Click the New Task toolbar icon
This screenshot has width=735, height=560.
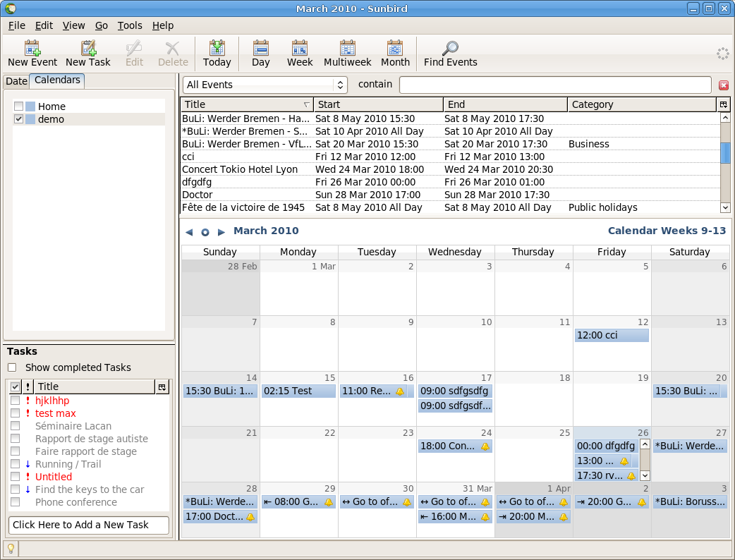point(88,48)
